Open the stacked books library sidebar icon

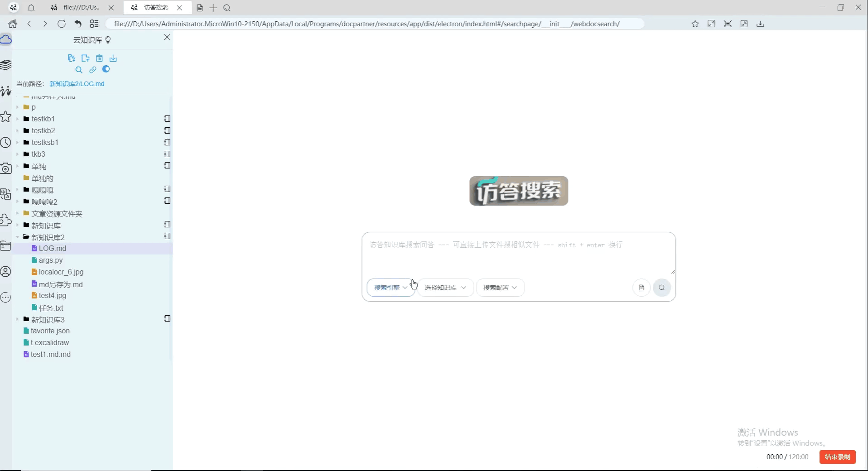coord(5,65)
